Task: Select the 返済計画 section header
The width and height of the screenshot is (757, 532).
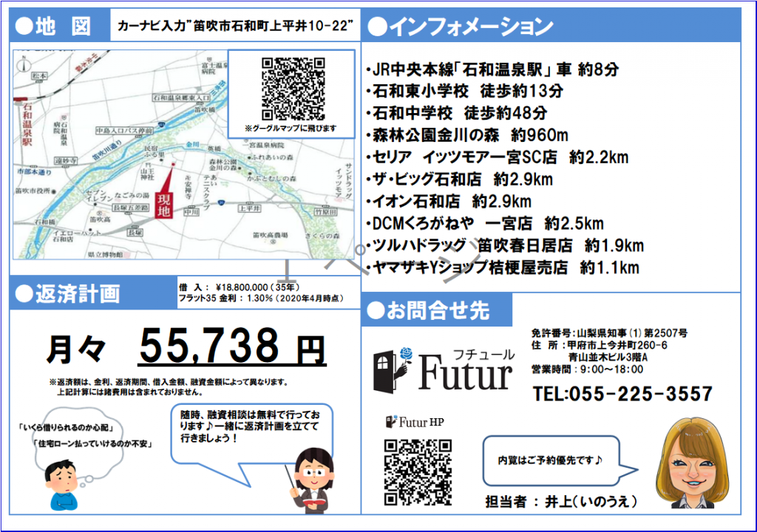Action: tap(67, 293)
